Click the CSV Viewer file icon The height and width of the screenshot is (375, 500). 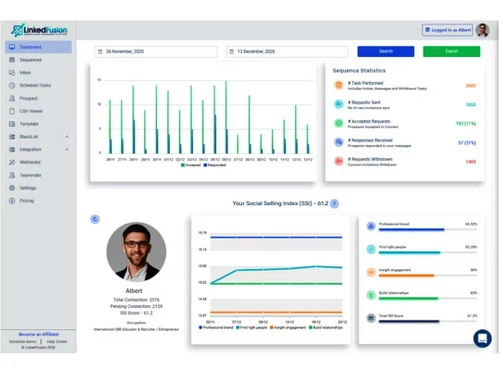pyautogui.click(x=12, y=111)
